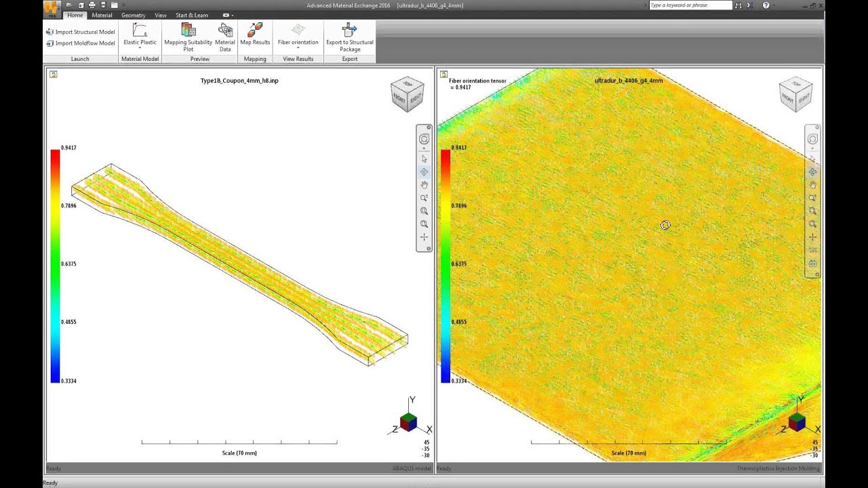Click the FRONT face of right ViewCube

[787, 99]
